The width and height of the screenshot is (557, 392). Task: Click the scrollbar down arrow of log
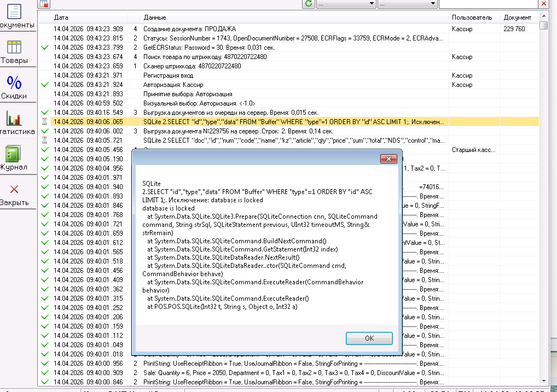pos(543,382)
